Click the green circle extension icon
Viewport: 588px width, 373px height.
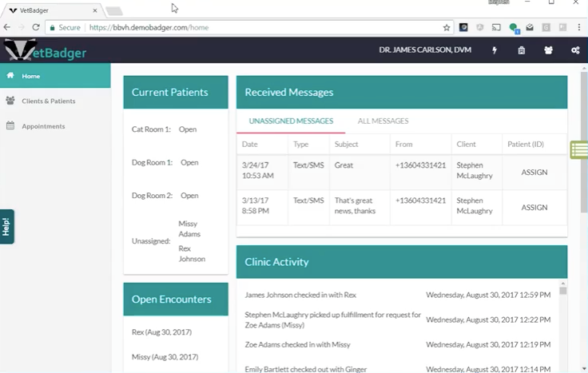click(x=514, y=28)
